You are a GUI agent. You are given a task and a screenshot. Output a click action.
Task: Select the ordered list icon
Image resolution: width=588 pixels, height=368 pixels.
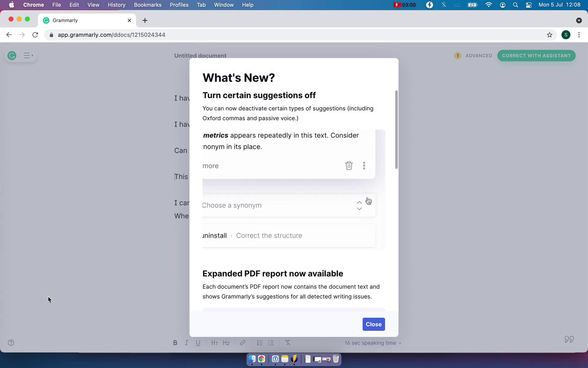(260, 343)
